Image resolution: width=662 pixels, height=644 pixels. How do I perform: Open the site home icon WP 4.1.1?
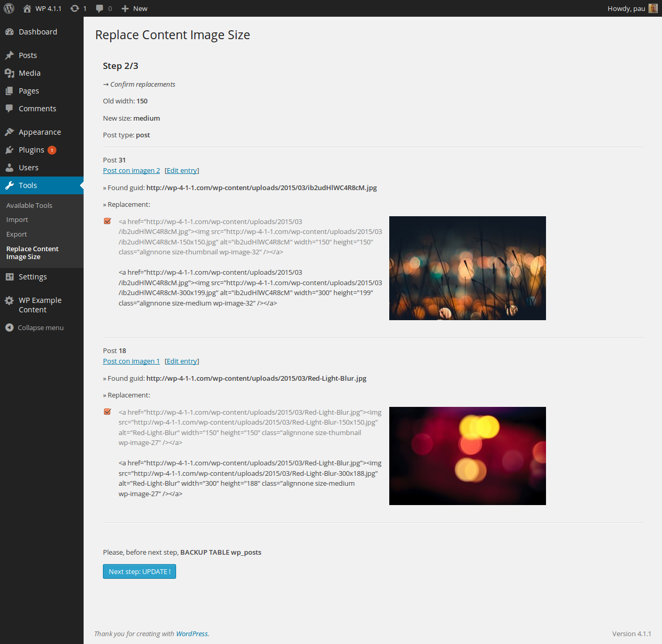(x=27, y=8)
